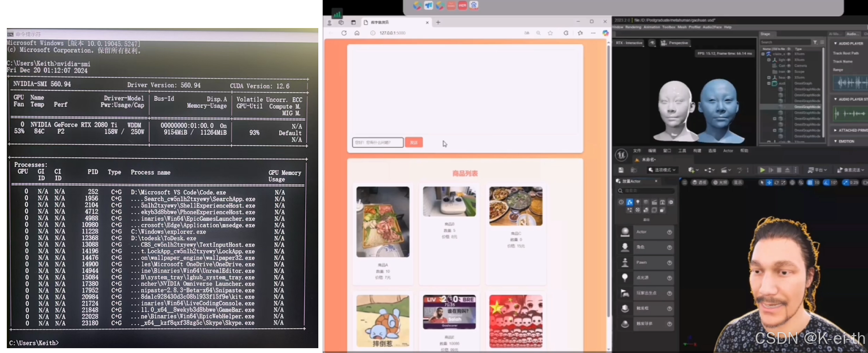Click Unreal Engine logo icon
Screen dimensions: 868x353
tap(621, 155)
